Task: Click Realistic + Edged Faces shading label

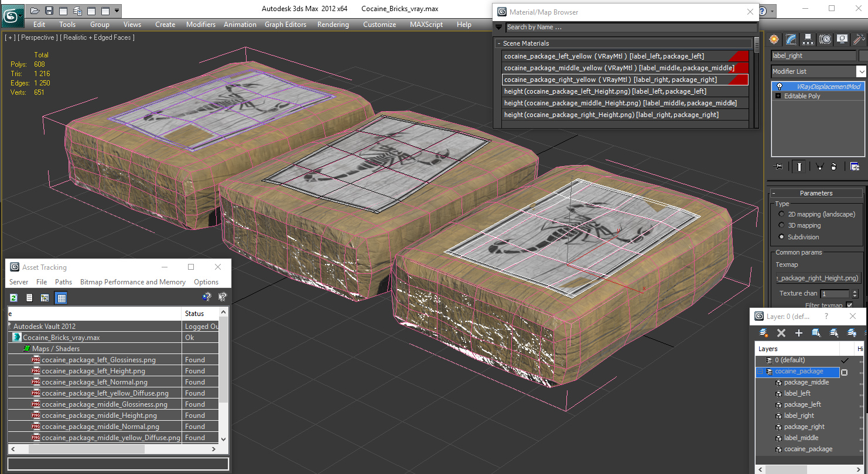Action: click(97, 37)
